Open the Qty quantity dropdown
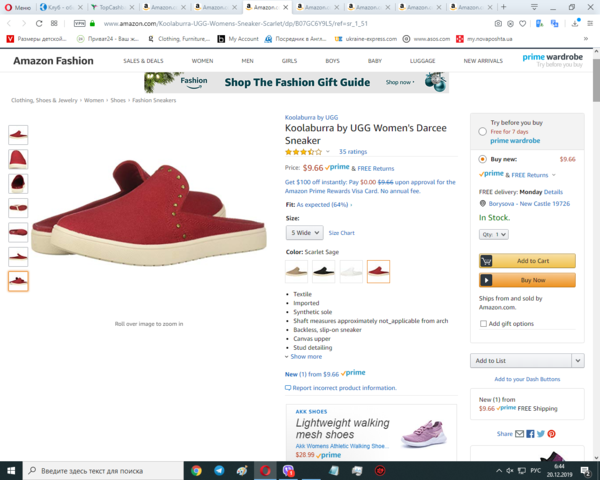 494,235
